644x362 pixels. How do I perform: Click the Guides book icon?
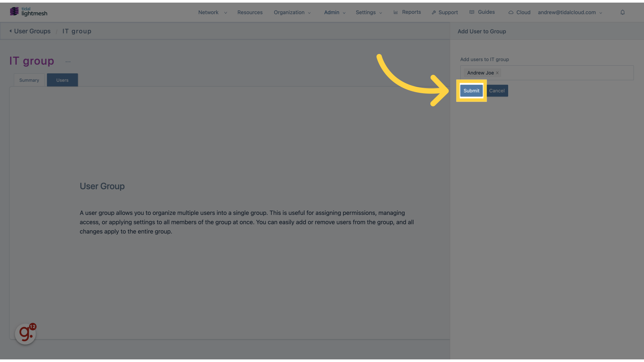[x=472, y=12]
